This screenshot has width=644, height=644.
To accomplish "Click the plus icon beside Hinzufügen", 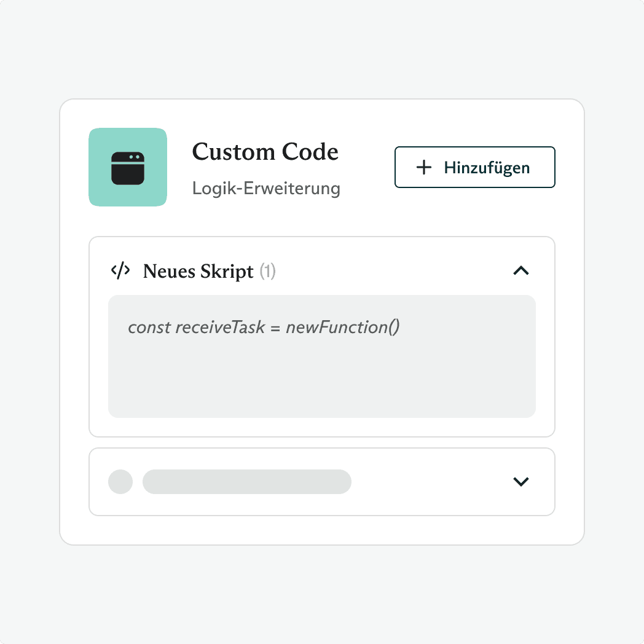I will click(424, 167).
